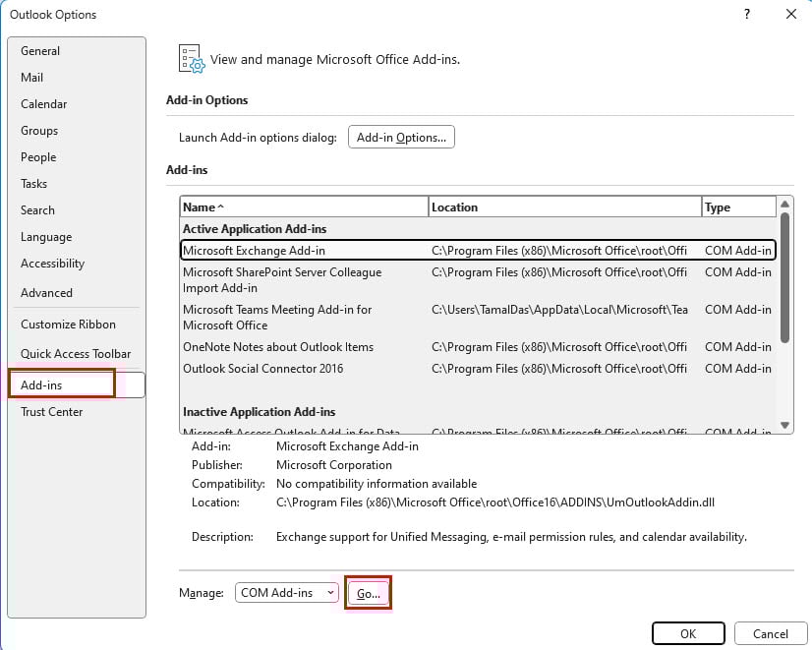
Task: Click the UmOutlookAddin.dll location text
Action: tap(495, 502)
